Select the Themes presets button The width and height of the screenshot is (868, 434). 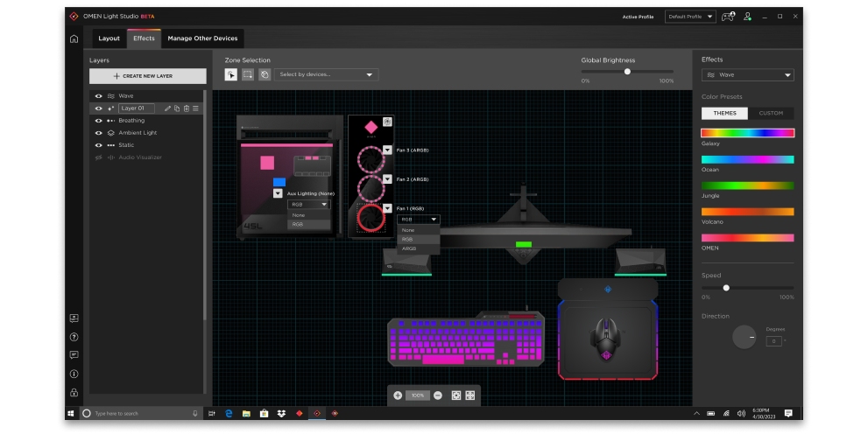[724, 114]
